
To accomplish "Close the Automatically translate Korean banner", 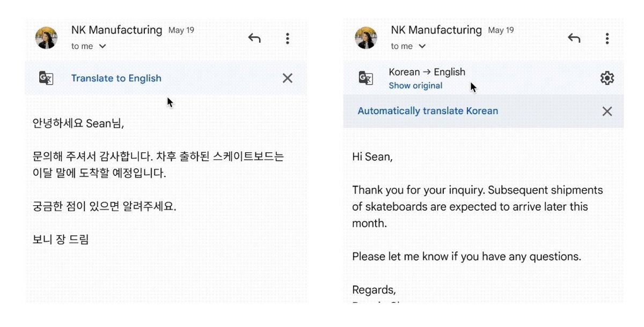I will click(607, 112).
